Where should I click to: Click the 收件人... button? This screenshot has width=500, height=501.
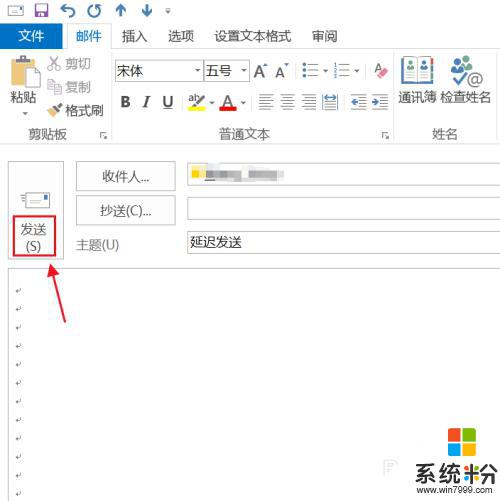click(x=126, y=176)
